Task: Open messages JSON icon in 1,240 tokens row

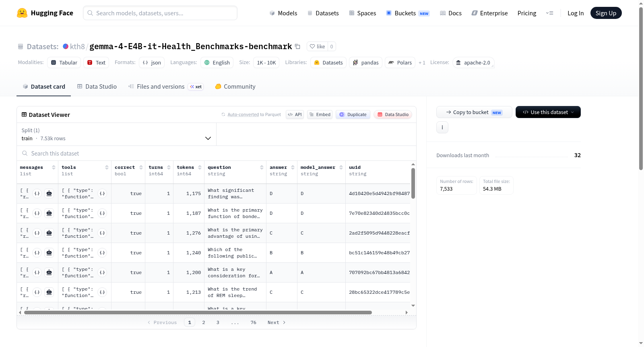Action: click(37, 253)
